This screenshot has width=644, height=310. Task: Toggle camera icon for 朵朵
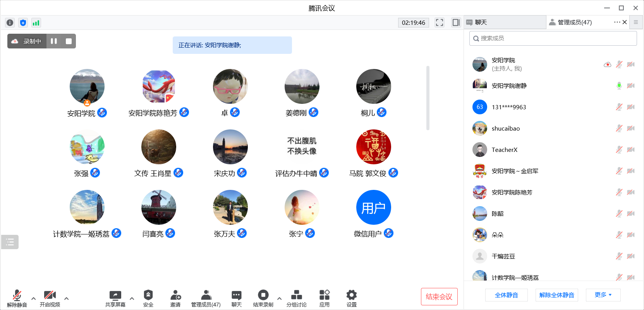pyautogui.click(x=631, y=235)
